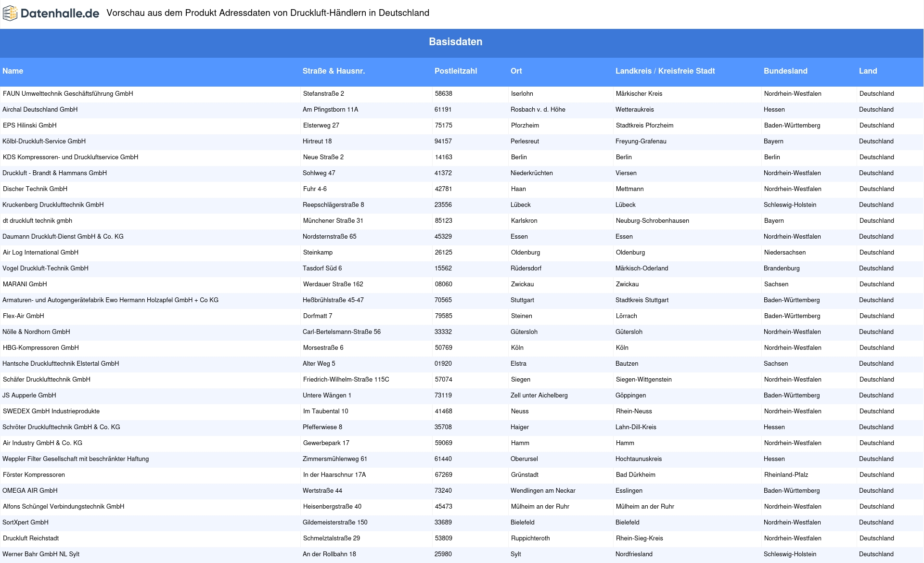The height and width of the screenshot is (563, 924).
Task: Select Druckluft - Brandt & Hammans GmbH
Action: coord(55,173)
